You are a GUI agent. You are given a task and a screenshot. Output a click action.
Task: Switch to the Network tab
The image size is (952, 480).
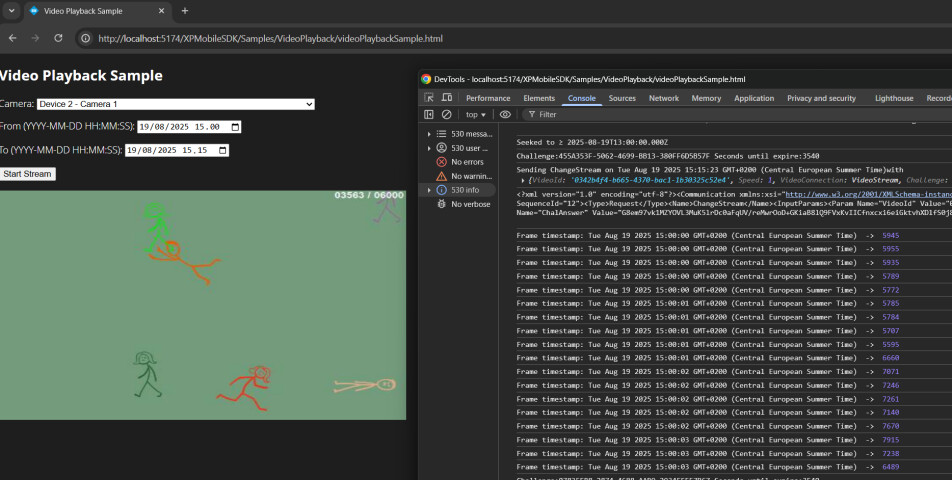[x=663, y=98]
